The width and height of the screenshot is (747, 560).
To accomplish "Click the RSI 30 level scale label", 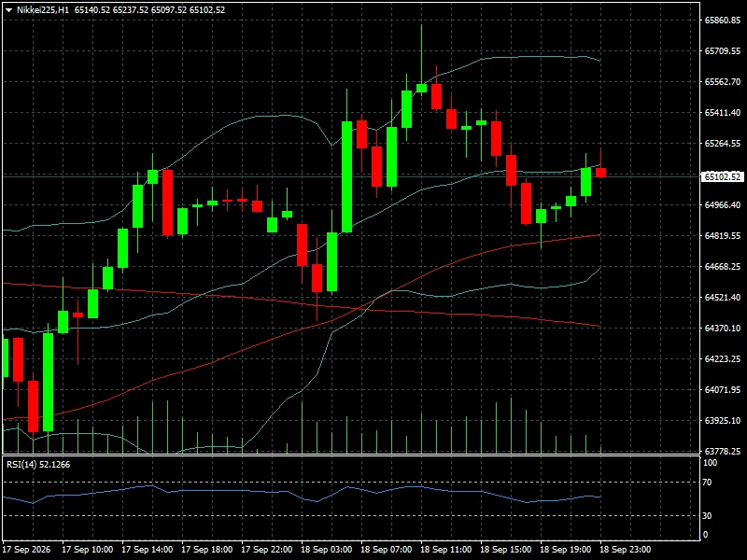I will coord(707,516).
